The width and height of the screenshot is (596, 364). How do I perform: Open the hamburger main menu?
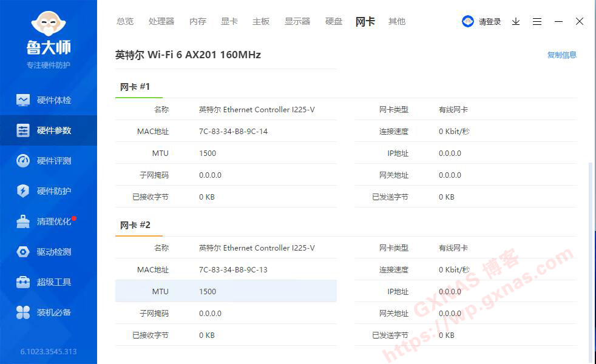pyautogui.click(x=537, y=21)
